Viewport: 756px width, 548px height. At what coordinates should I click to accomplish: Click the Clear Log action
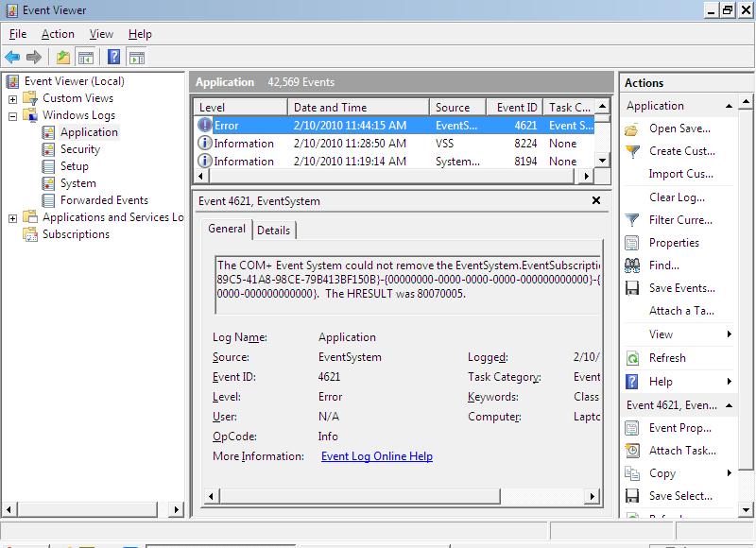[677, 197]
